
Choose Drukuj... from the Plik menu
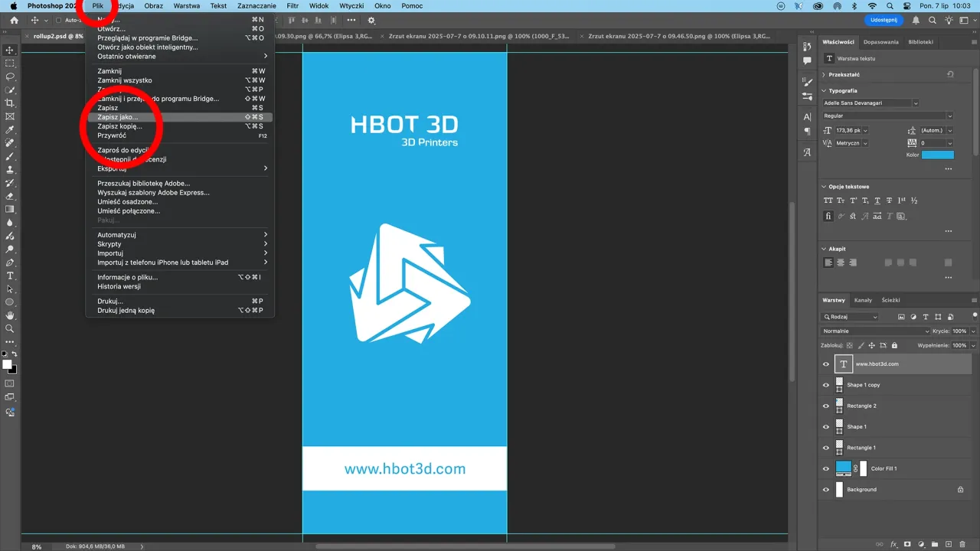pos(180,302)
